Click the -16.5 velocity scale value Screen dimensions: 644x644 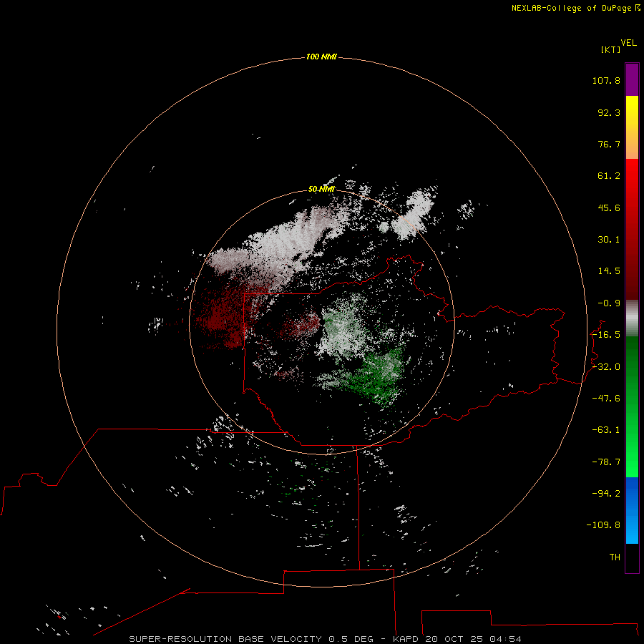[x=606, y=335]
